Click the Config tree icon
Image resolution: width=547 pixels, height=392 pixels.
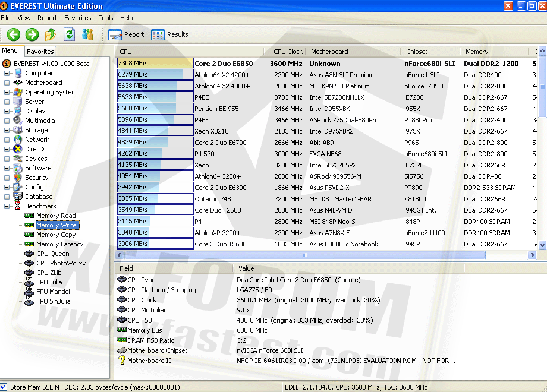[x=18, y=187]
